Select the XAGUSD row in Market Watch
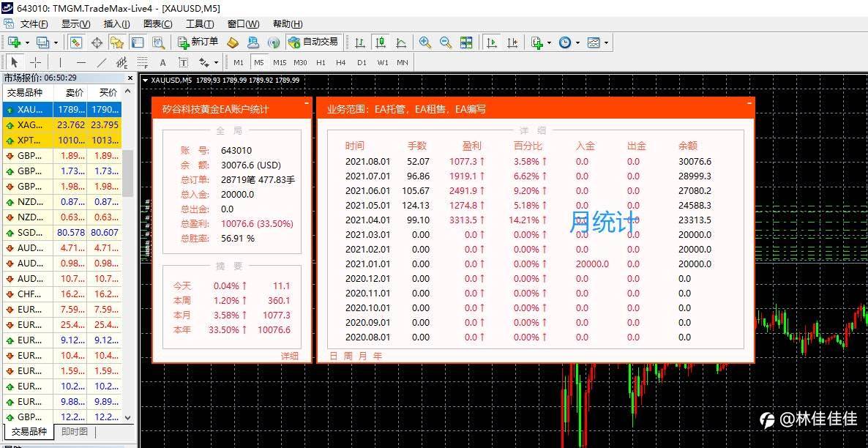This screenshot has height=448, width=868. coord(62,124)
